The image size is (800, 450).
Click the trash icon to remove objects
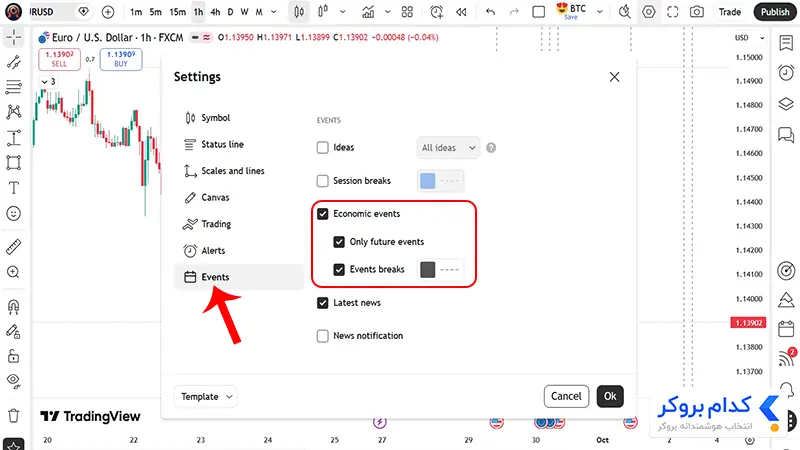(14, 416)
